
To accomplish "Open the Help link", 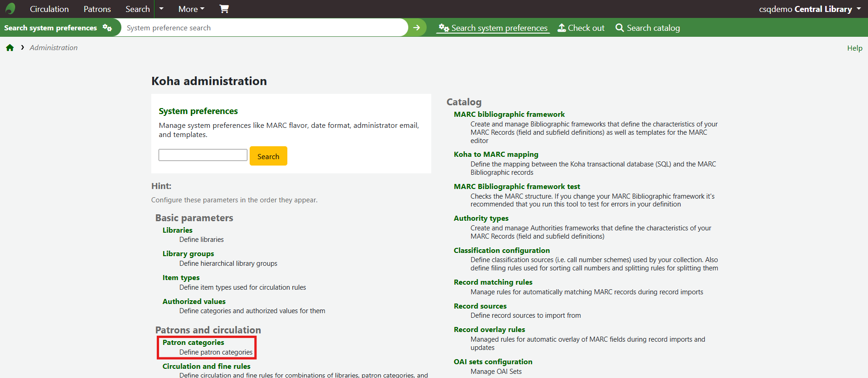I will pos(855,48).
